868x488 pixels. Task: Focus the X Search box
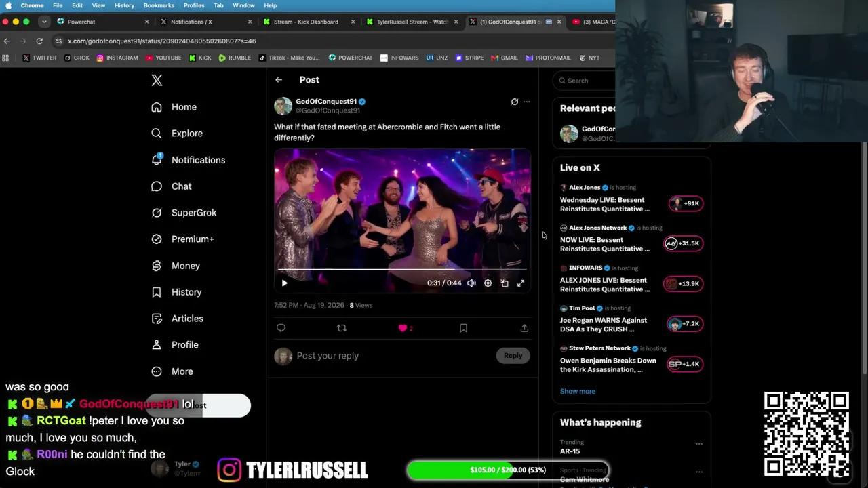click(x=584, y=81)
